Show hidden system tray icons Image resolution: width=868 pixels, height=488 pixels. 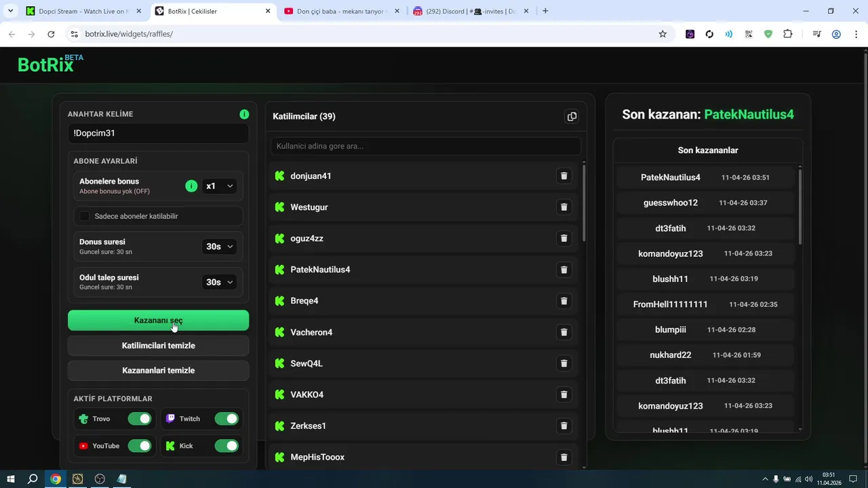click(766, 479)
